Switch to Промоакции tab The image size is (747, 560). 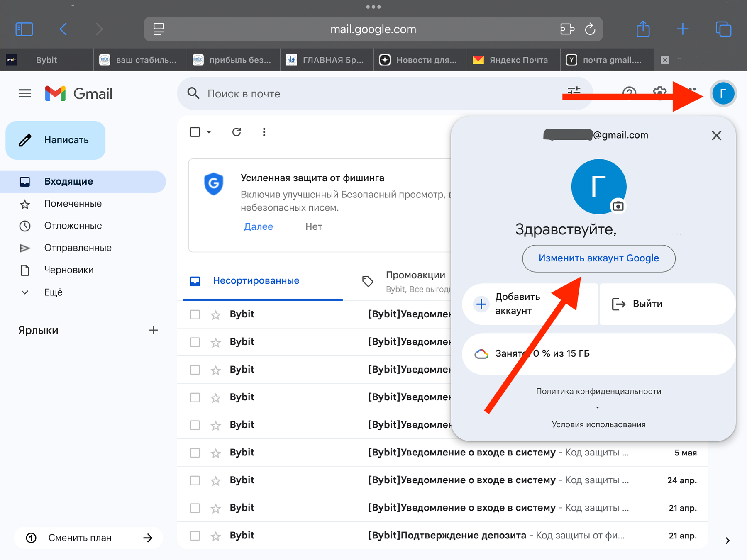pyautogui.click(x=406, y=281)
